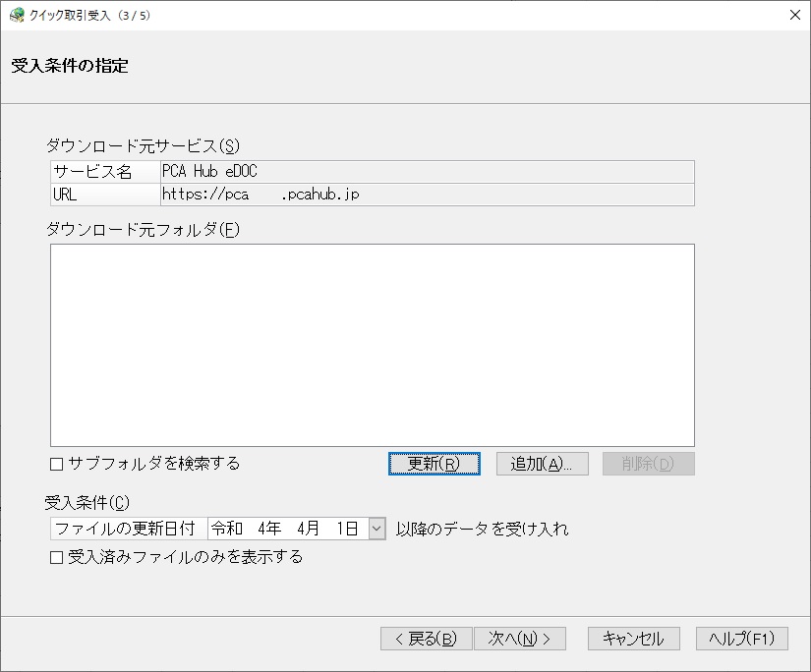
Task: Click the 更新(R) refresh button
Action: point(434,464)
